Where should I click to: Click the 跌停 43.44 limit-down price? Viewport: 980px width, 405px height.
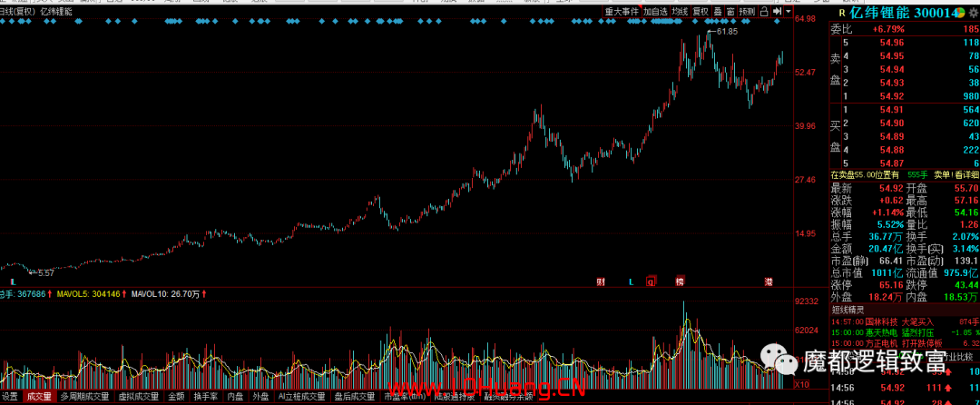click(966, 284)
